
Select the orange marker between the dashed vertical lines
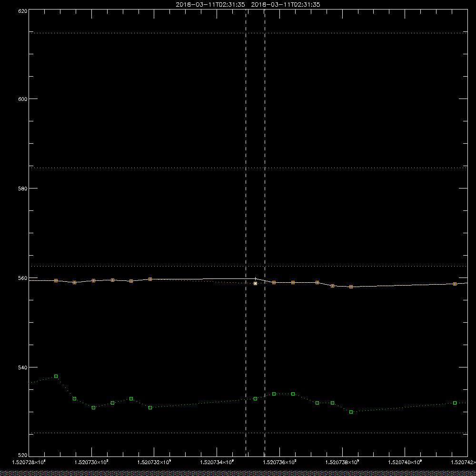click(x=255, y=284)
